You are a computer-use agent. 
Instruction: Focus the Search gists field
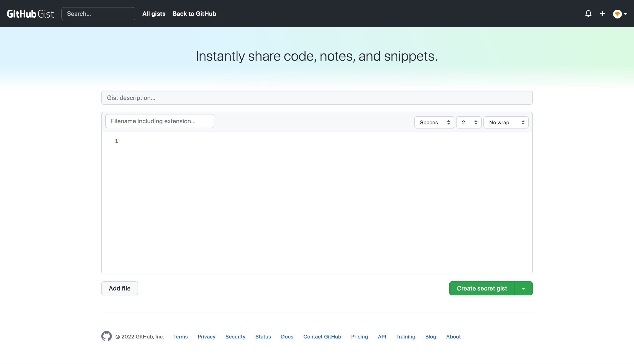click(98, 14)
